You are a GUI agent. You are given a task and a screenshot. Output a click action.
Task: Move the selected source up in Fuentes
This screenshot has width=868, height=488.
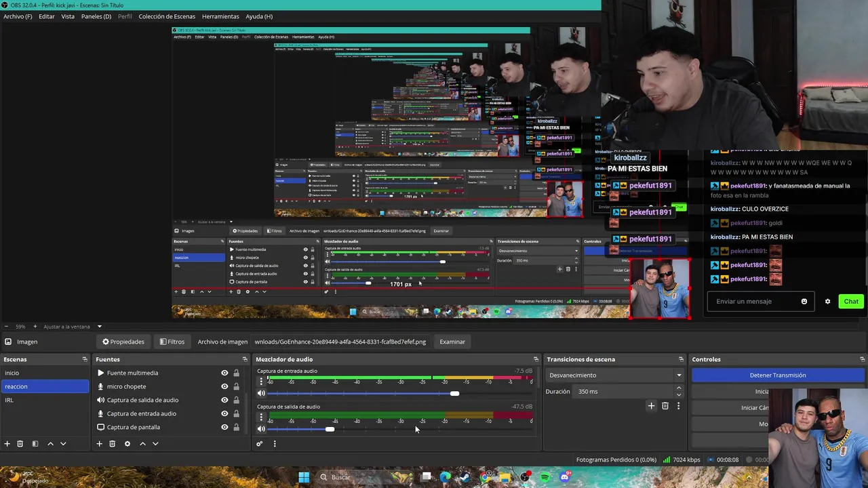pyautogui.click(x=142, y=444)
